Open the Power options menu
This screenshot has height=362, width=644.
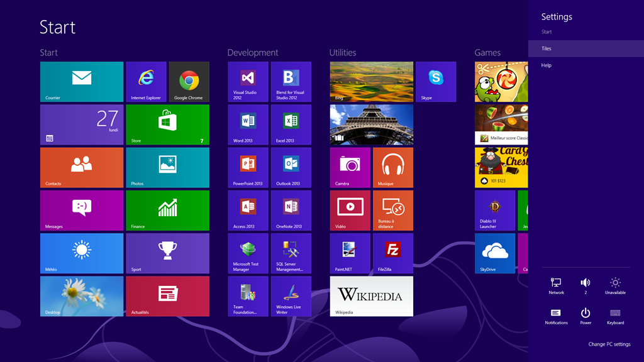tap(586, 316)
